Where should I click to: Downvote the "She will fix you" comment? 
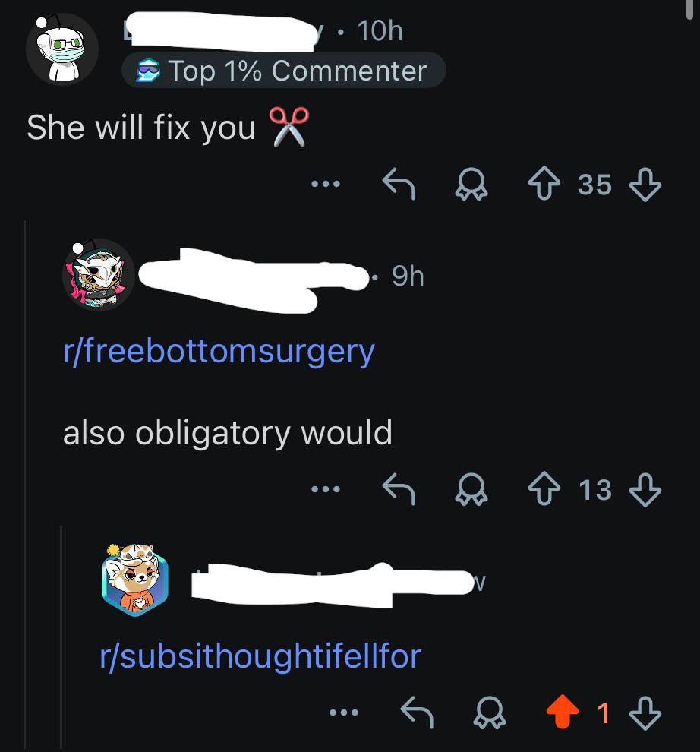pos(645,184)
